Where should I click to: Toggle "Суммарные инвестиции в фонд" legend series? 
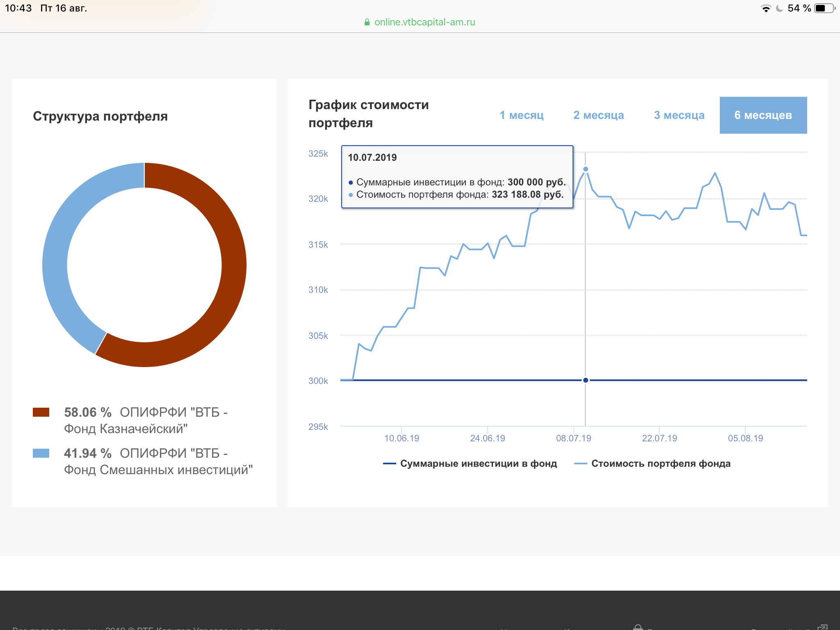(478, 463)
